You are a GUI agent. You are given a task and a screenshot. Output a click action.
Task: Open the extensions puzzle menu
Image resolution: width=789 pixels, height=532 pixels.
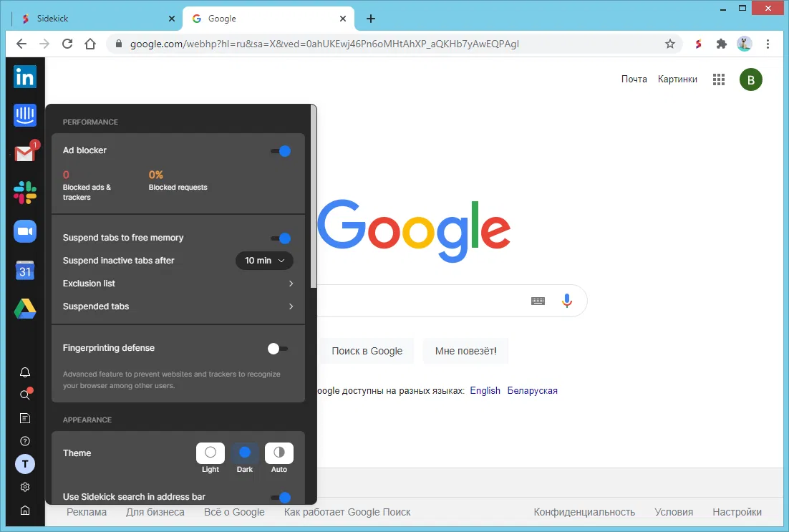(x=722, y=44)
